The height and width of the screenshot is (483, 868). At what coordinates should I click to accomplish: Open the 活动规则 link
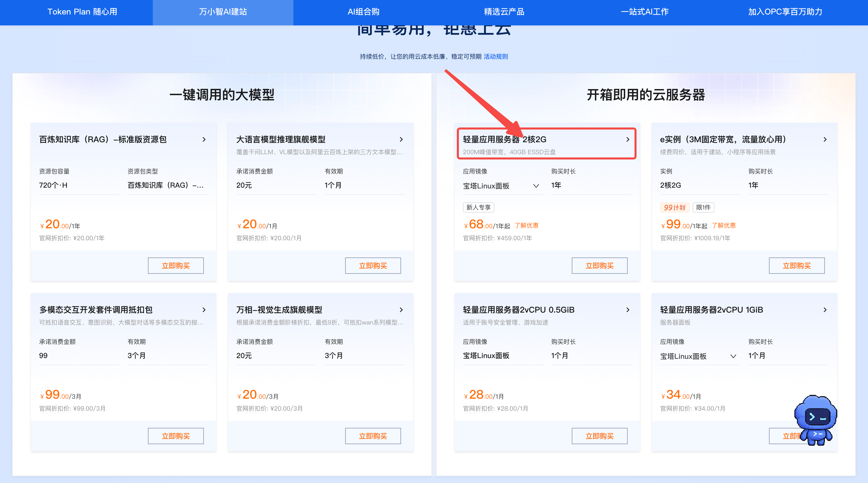click(x=496, y=57)
